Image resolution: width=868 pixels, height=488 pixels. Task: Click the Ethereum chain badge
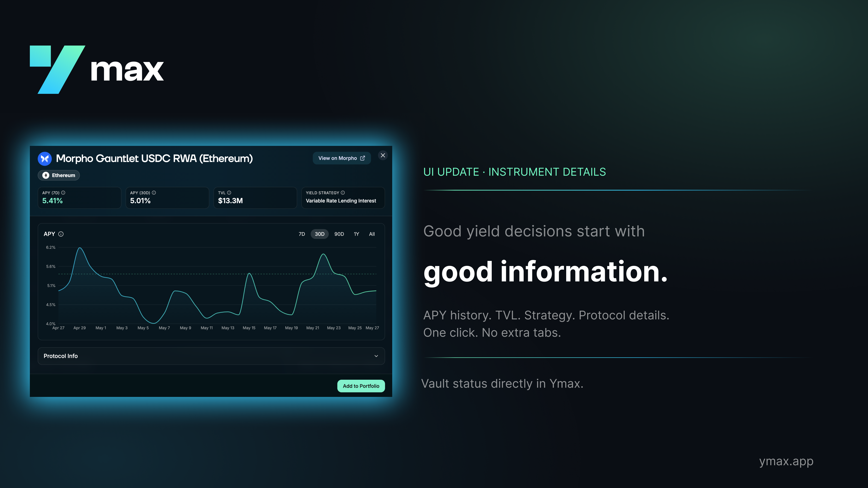point(59,175)
